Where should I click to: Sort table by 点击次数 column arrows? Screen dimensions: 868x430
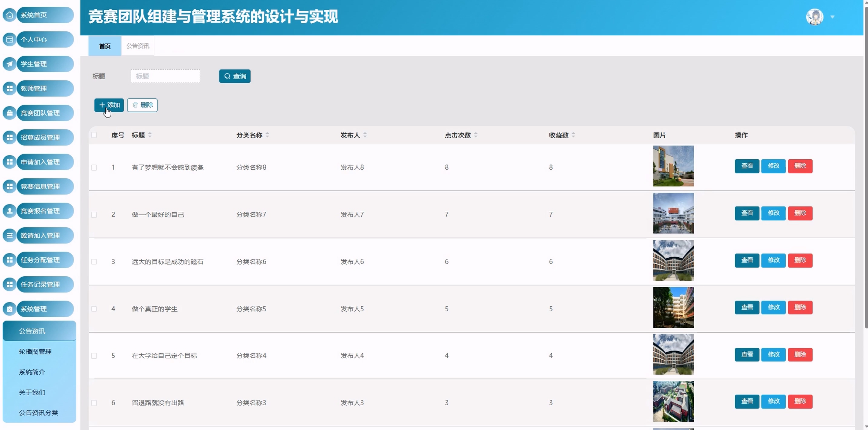click(475, 135)
